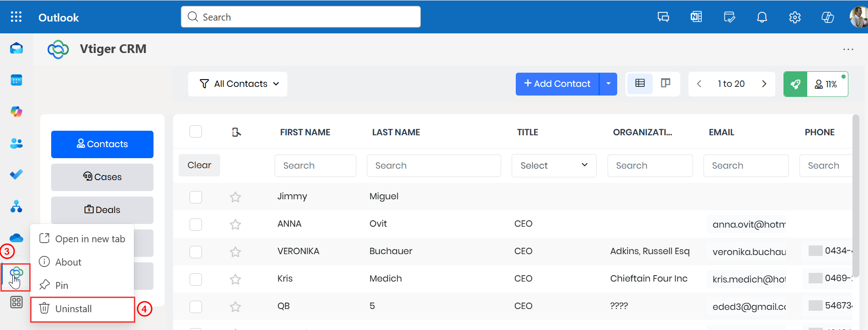Choose Open in new tab

82,239
